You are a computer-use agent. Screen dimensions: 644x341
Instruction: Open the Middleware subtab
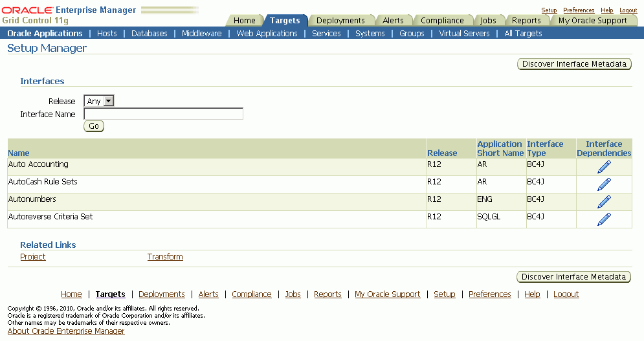pos(202,33)
